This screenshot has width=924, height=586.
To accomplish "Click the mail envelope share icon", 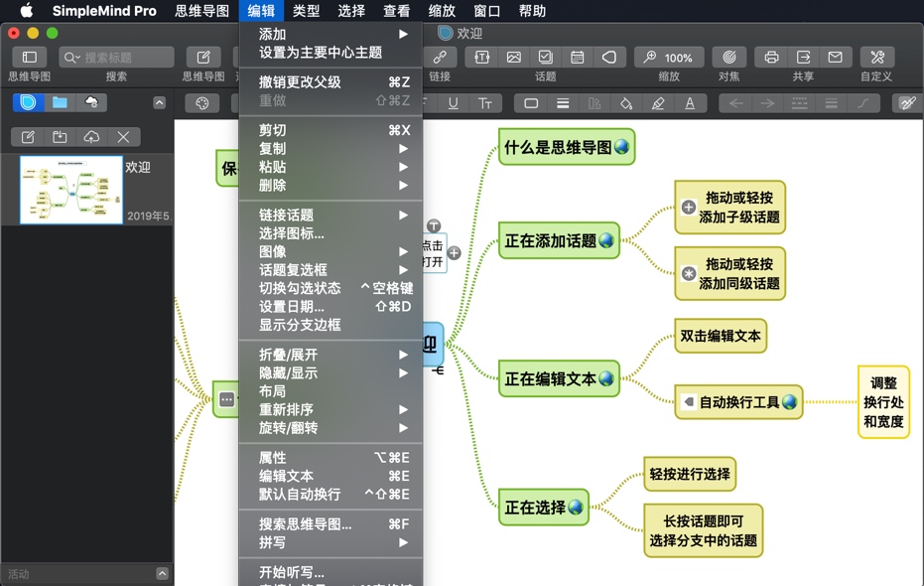I will click(x=835, y=58).
